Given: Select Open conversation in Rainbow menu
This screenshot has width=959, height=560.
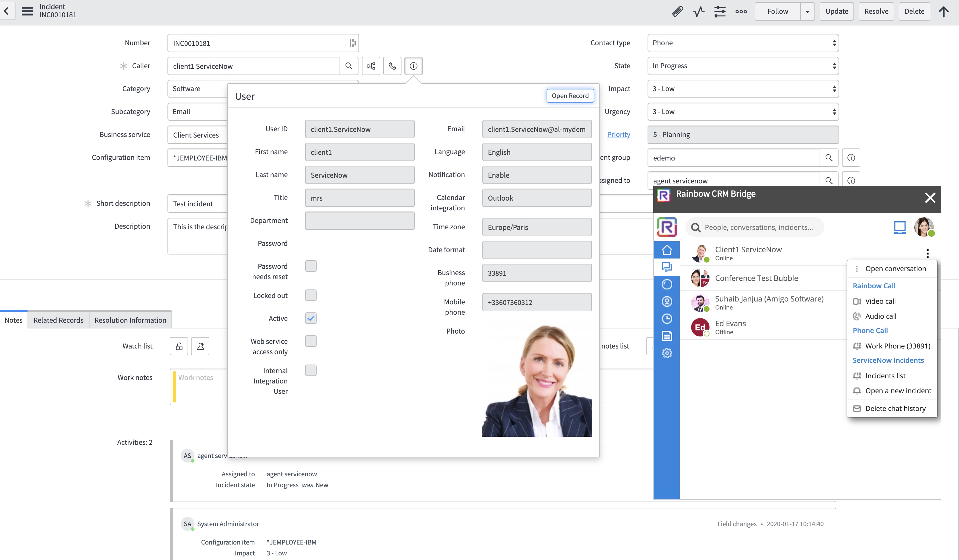Looking at the screenshot, I should click(x=891, y=269).
